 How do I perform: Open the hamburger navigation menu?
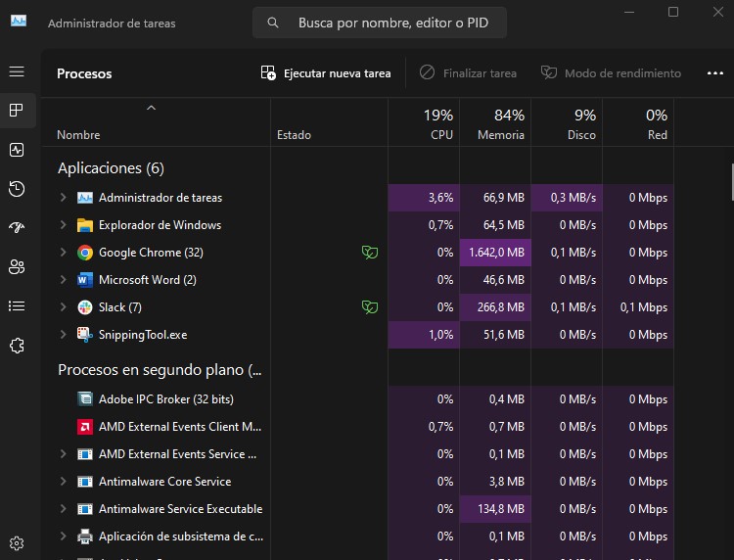point(17,71)
